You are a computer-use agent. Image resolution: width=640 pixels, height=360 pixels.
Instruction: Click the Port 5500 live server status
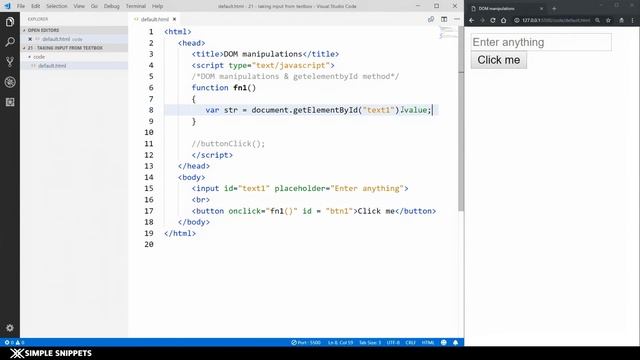pyautogui.click(x=306, y=342)
